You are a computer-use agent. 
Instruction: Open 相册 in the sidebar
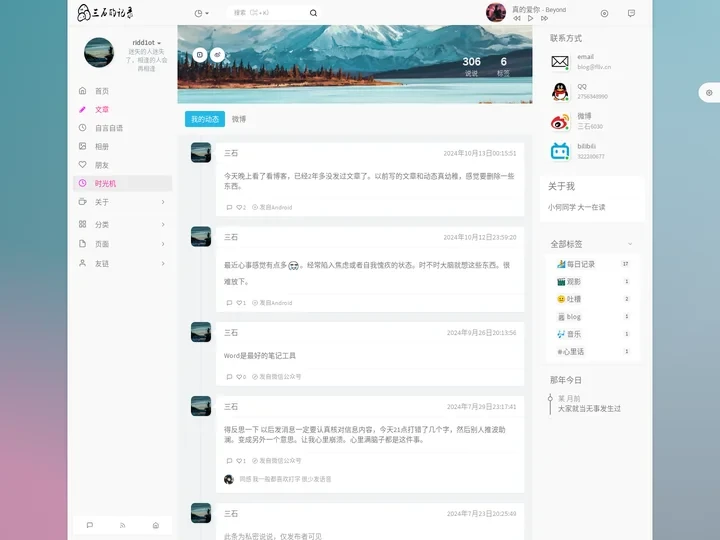coord(123,146)
